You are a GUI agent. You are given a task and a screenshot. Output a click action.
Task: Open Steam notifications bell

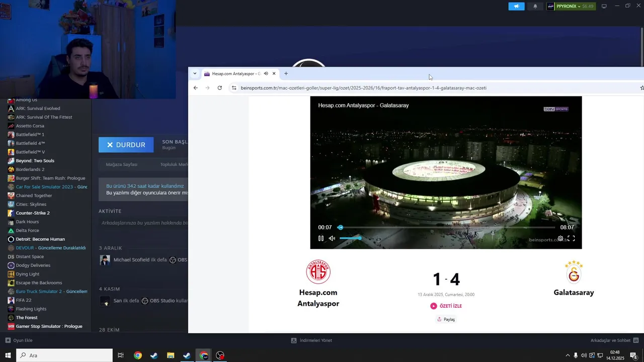click(535, 7)
